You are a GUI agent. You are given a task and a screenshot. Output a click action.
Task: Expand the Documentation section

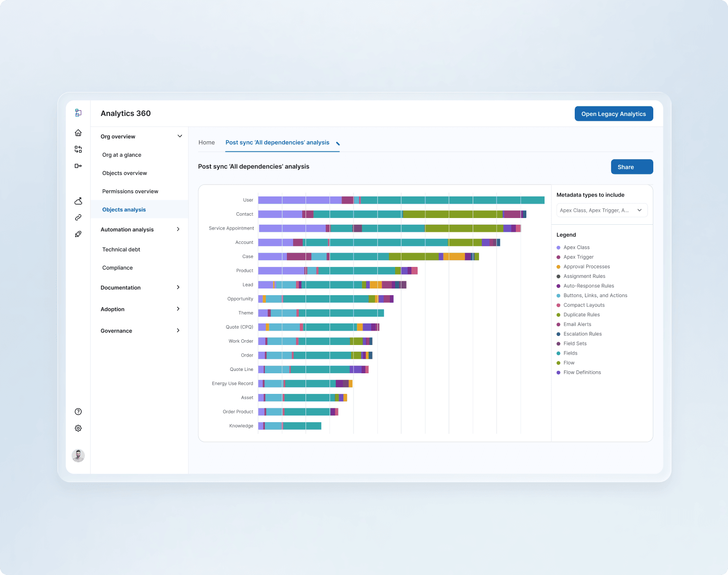tap(178, 287)
